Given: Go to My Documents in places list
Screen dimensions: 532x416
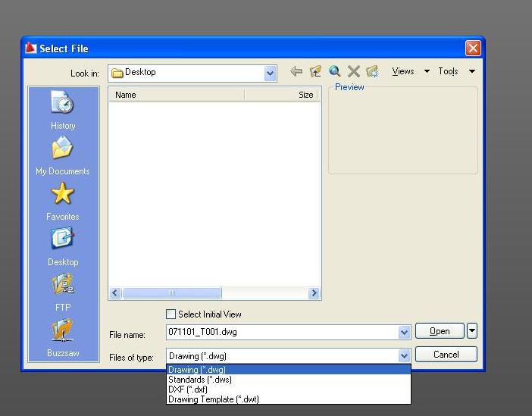Looking at the screenshot, I should [63, 155].
